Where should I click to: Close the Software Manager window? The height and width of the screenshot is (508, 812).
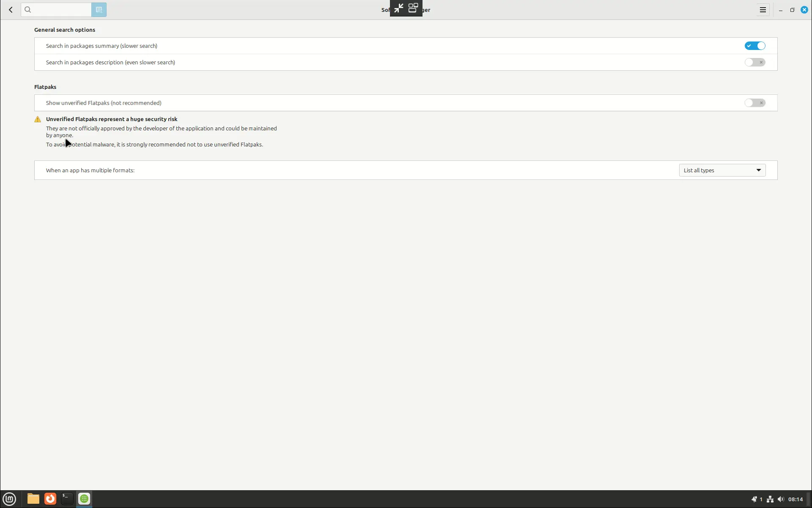click(804, 10)
